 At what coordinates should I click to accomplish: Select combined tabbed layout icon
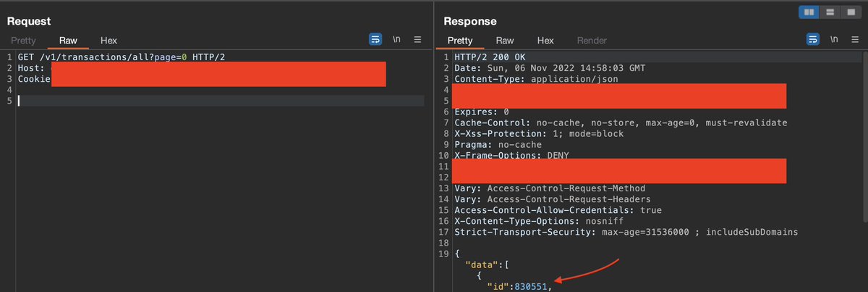851,12
